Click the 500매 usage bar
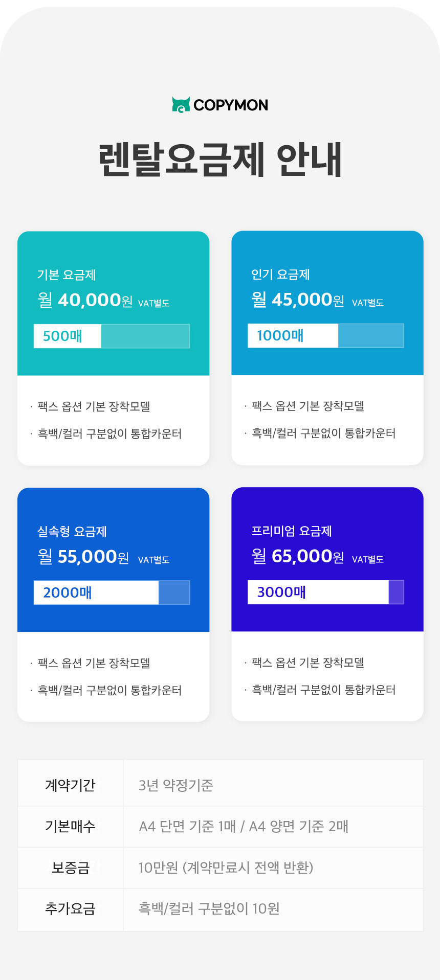The image size is (440, 980). pos(112,336)
